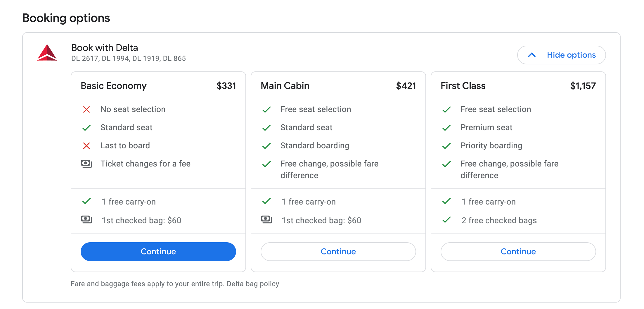The height and width of the screenshot is (309, 644).
Task: Click the First Class $1,157 price
Action: [583, 86]
